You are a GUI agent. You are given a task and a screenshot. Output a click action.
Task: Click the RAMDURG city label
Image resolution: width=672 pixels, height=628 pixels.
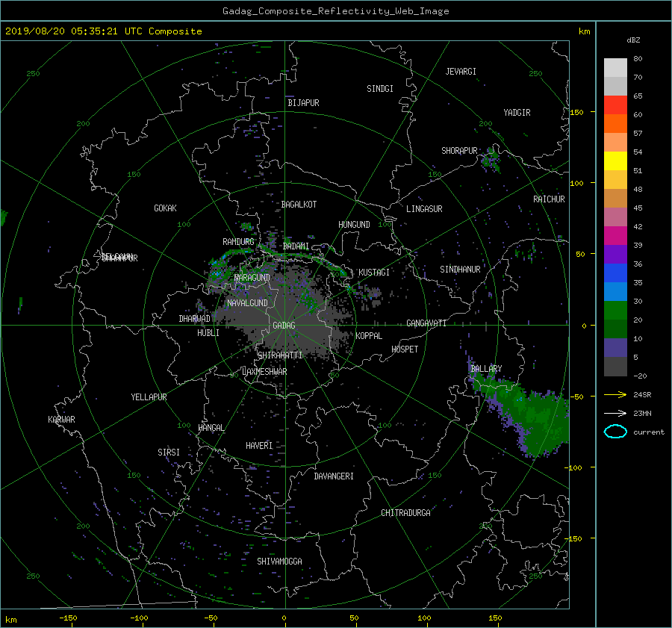point(238,242)
